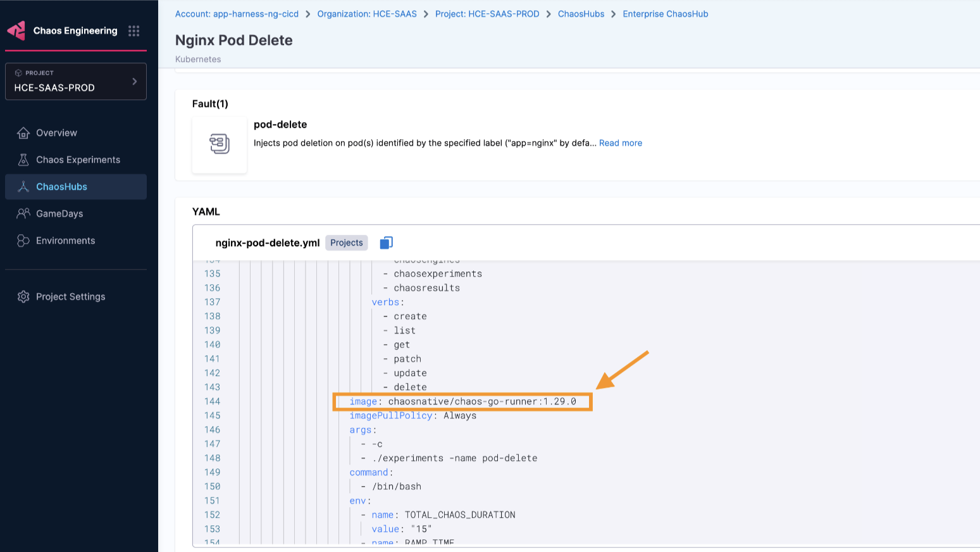Click the Read more link

coord(620,143)
